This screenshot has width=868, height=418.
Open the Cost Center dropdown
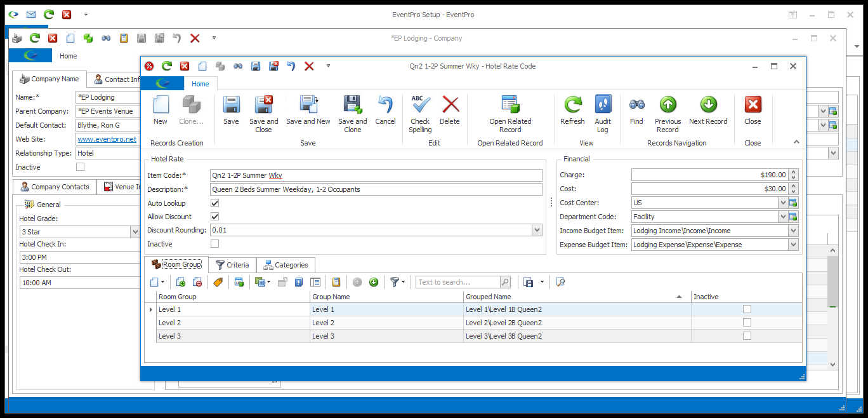(782, 203)
